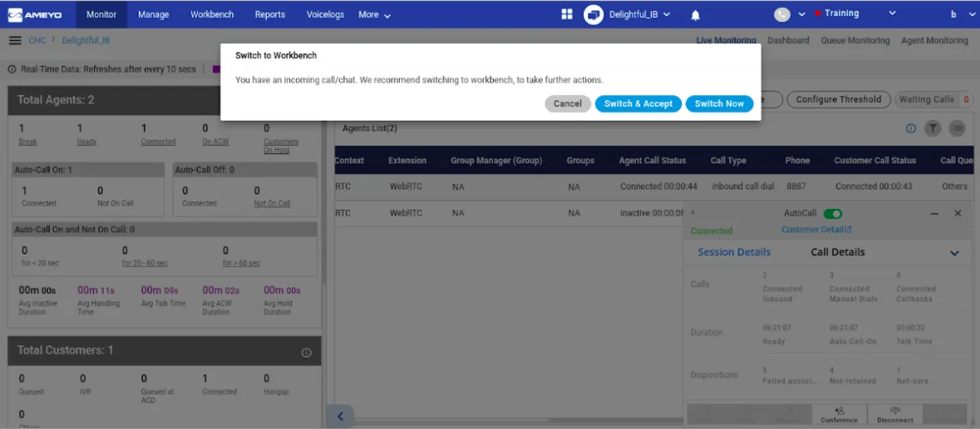Open the Voicelogs menu
Screen dimensions: 980x429
325,15
